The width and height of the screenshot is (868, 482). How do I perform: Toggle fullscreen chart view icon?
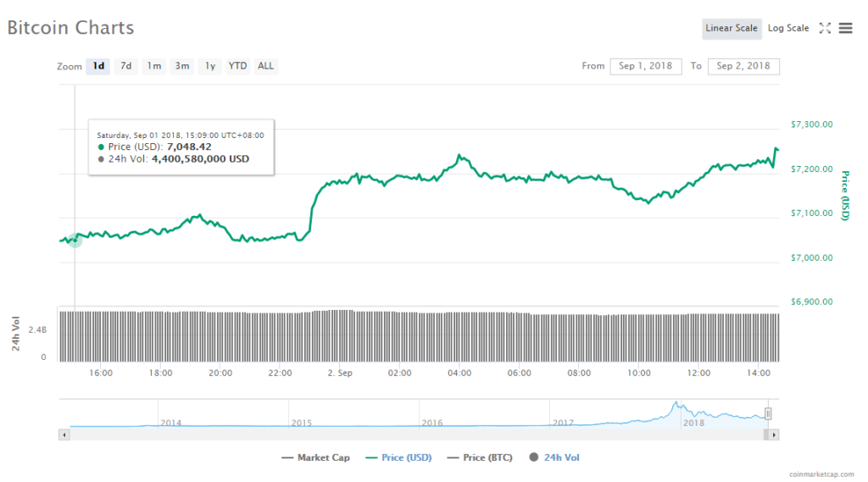click(825, 28)
